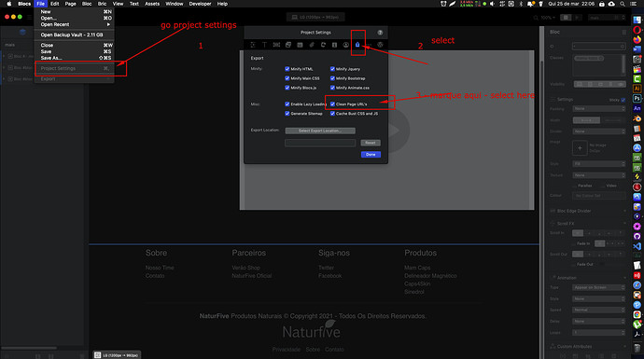Open the image Style 'Fill' dropdown
Image resolution: width=644 pixels, height=359 pixels.
point(599,164)
